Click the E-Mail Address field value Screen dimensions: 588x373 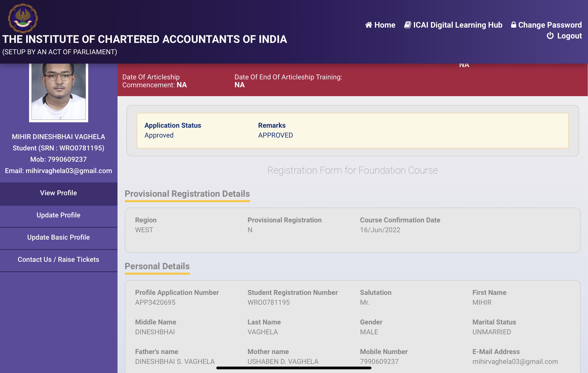pos(515,362)
